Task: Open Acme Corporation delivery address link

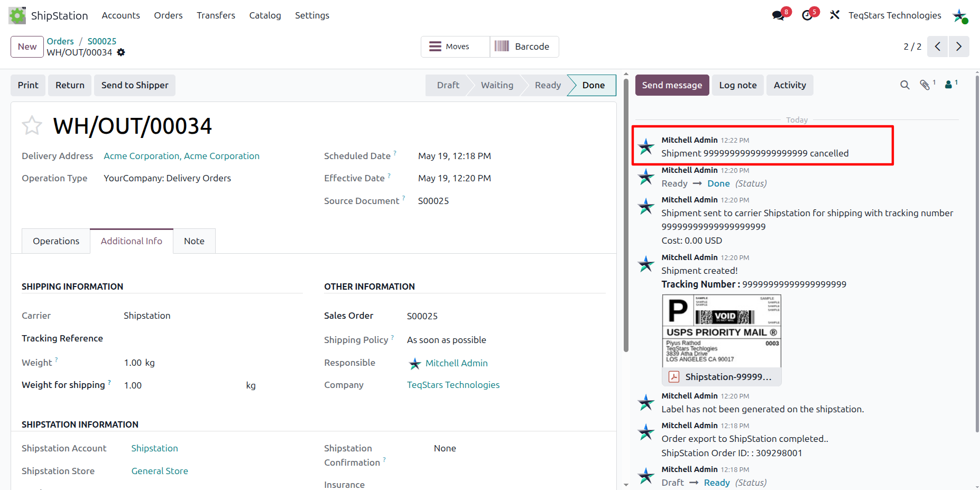Action: click(x=181, y=156)
